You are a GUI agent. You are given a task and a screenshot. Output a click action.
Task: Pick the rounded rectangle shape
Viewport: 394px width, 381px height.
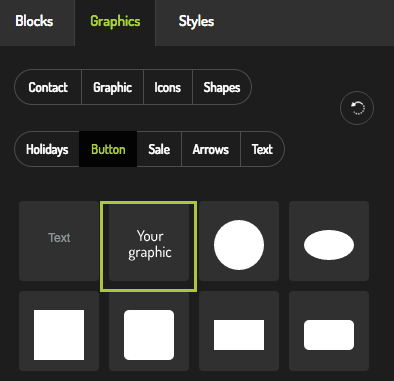click(x=329, y=335)
